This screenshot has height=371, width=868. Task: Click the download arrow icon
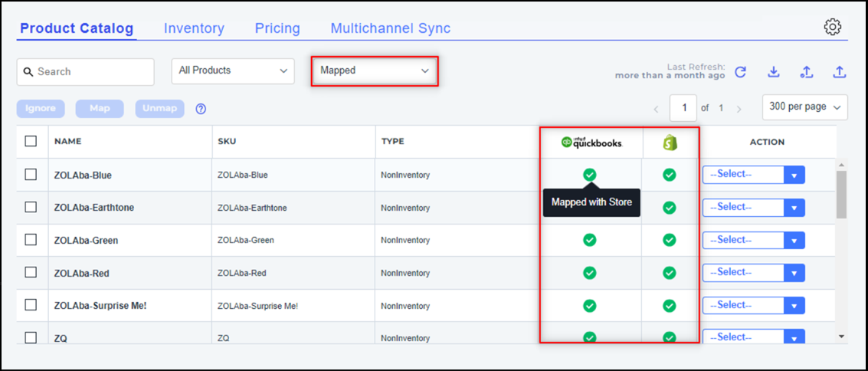[x=774, y=72]
